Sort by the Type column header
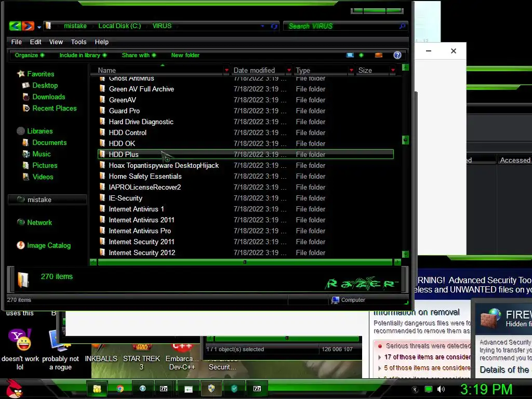This screenshot has width=532, height=399. [x=303, y=70]
